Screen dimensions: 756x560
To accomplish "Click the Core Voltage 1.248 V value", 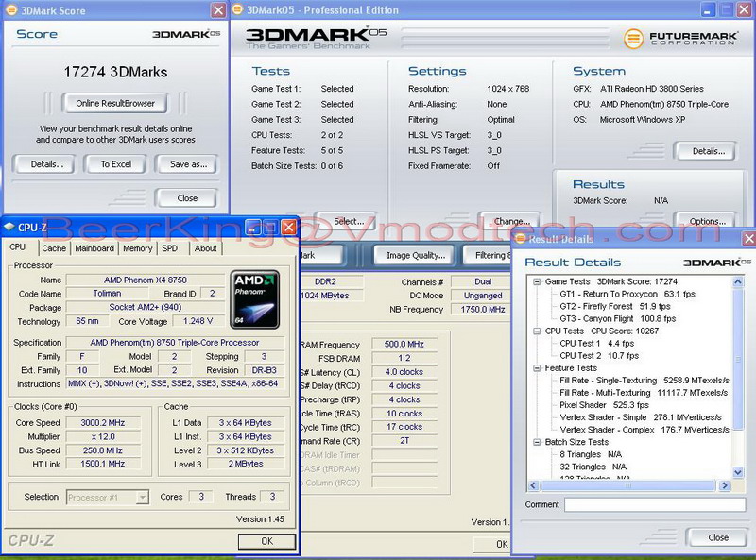I will click(x=198, y=321).
